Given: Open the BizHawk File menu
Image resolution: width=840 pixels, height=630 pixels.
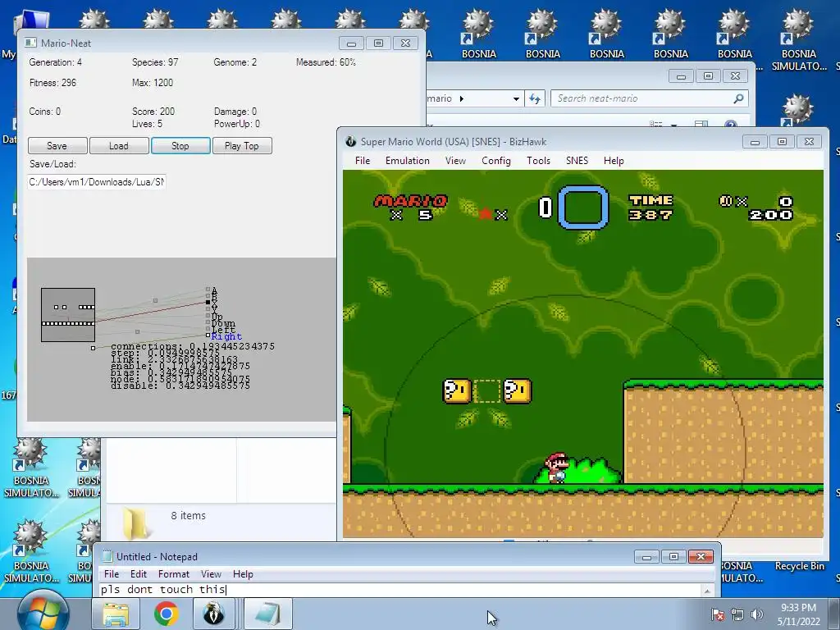Looking at the screenshot, I should click(363, 161).
